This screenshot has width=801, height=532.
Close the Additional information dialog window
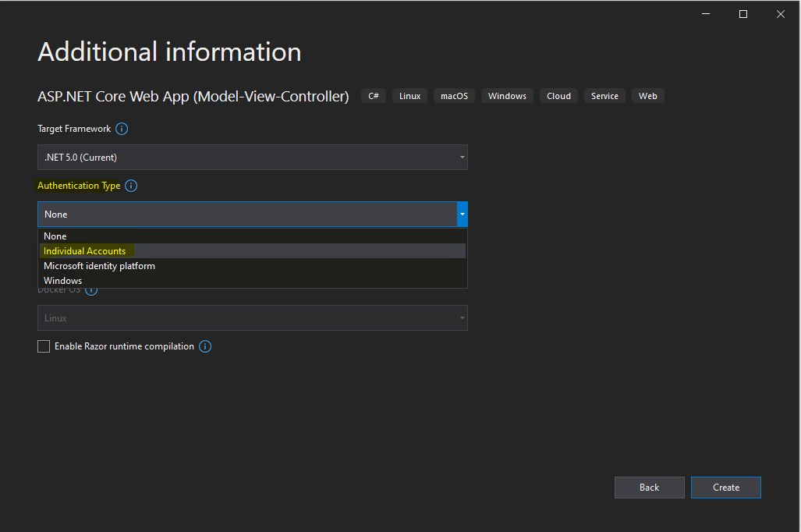(780, 14)
